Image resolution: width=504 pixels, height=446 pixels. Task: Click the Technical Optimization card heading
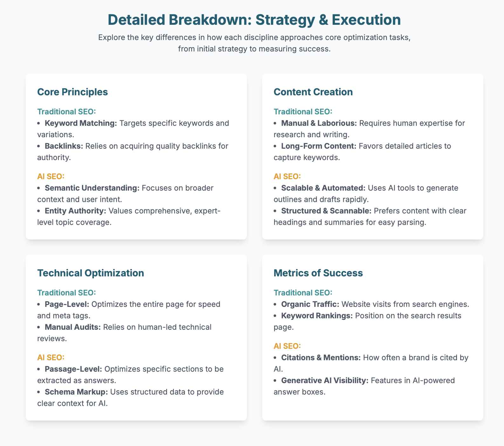91,273
